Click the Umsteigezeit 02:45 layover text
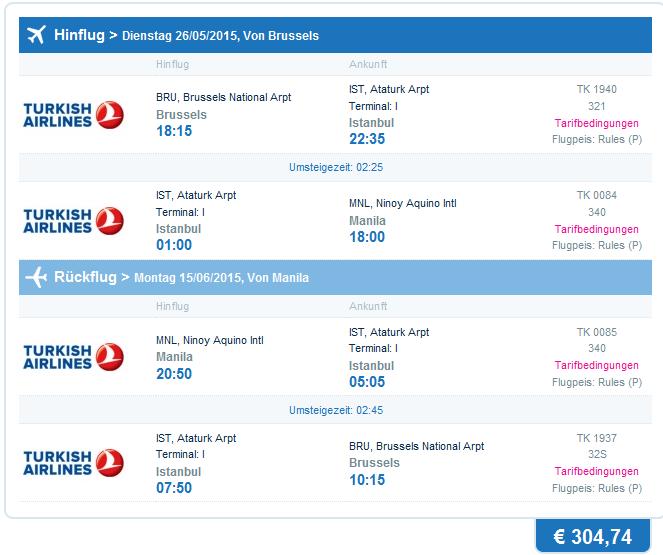 (x=336, y=410)
